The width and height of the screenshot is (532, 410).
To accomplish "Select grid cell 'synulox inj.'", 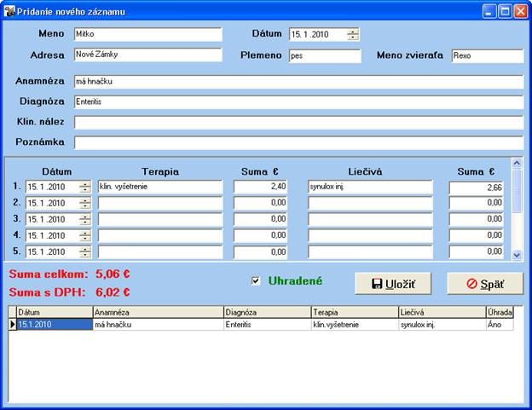I will tap(442, 325).
